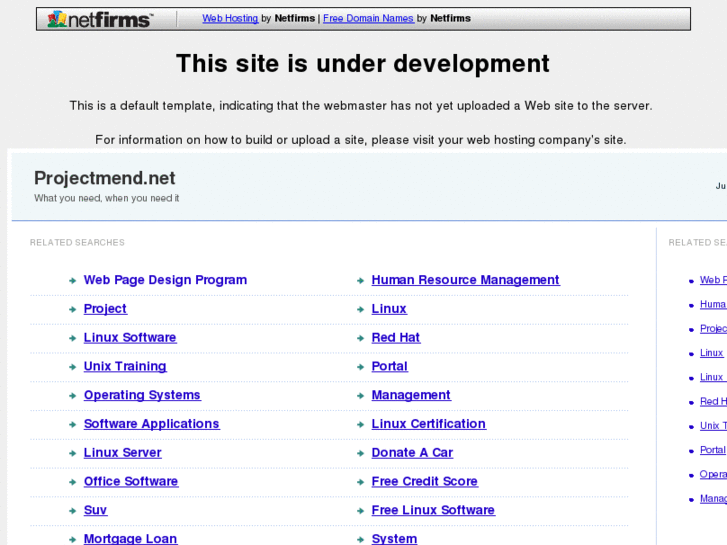
Task: Open the Red Hat link in center column
Action: [x=395, y=337]
